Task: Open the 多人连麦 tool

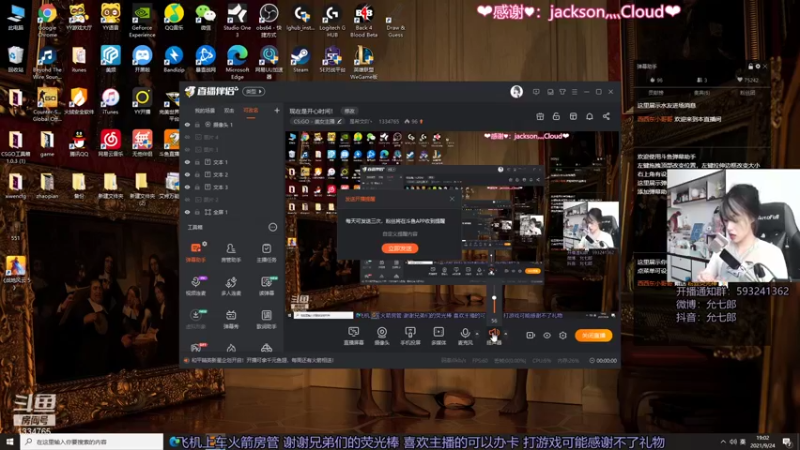Action: tap(231, 286)
